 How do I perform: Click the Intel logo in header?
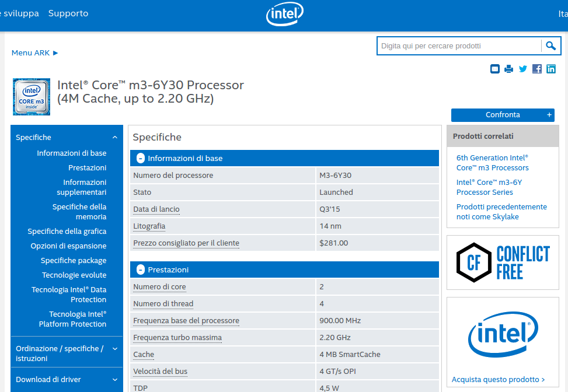click(x=285, y=15)
